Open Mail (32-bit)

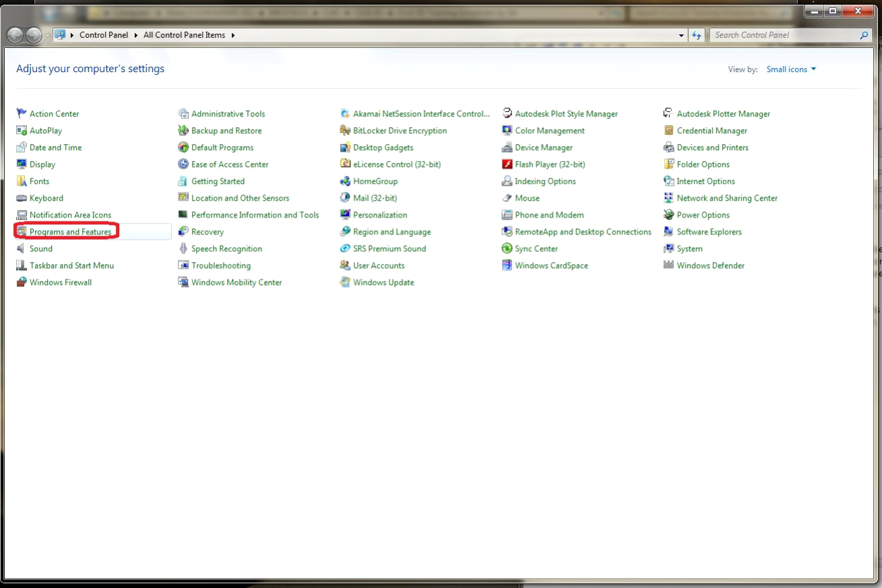(x=375, y=198)
